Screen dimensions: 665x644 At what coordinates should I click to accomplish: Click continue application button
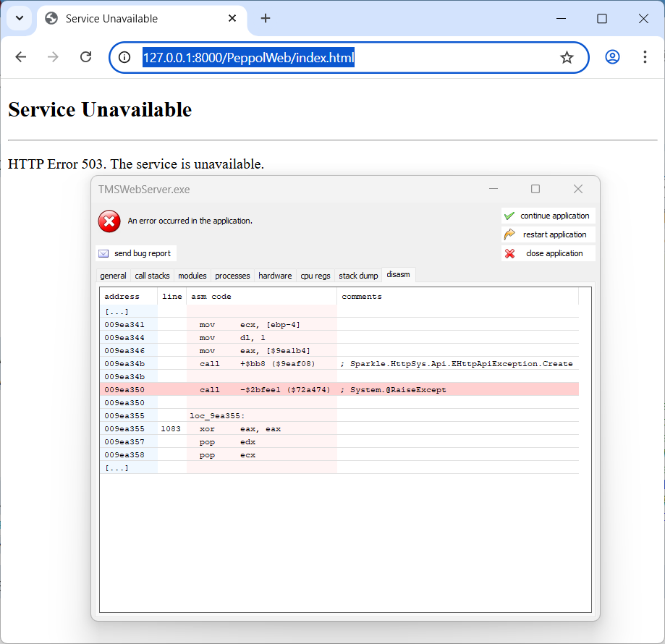point(548,216)
